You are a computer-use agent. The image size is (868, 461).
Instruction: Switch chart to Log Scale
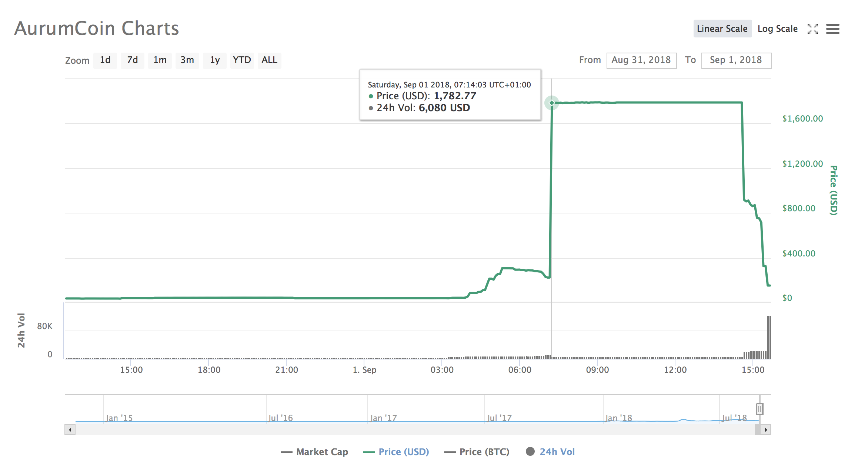[x=777, y=29]
